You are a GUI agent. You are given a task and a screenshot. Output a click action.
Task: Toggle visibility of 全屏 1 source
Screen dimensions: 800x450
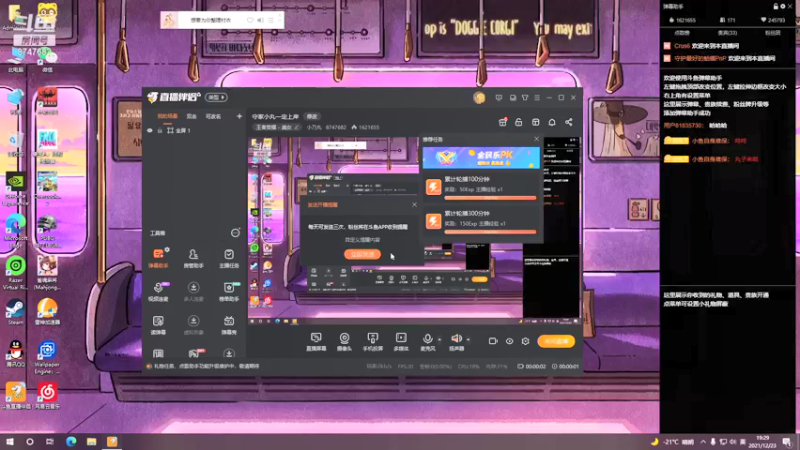pos(150,131)
